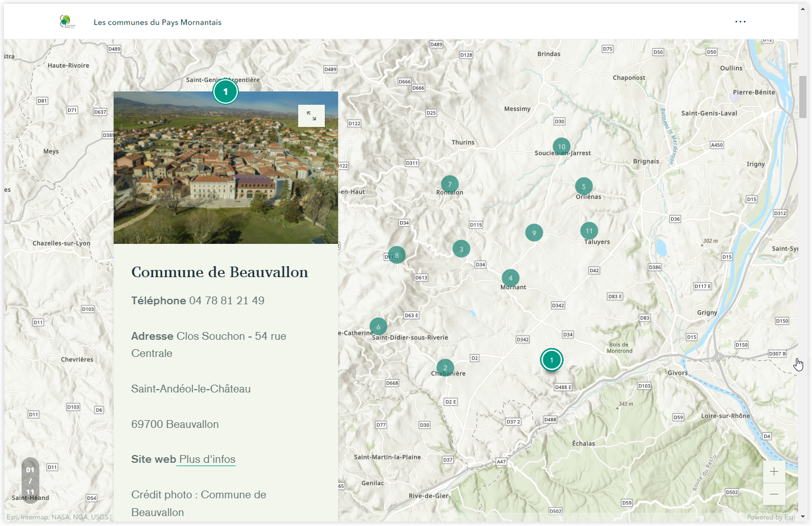Click the Chazelles-sur-Lyon label on the map

[62, 243]
